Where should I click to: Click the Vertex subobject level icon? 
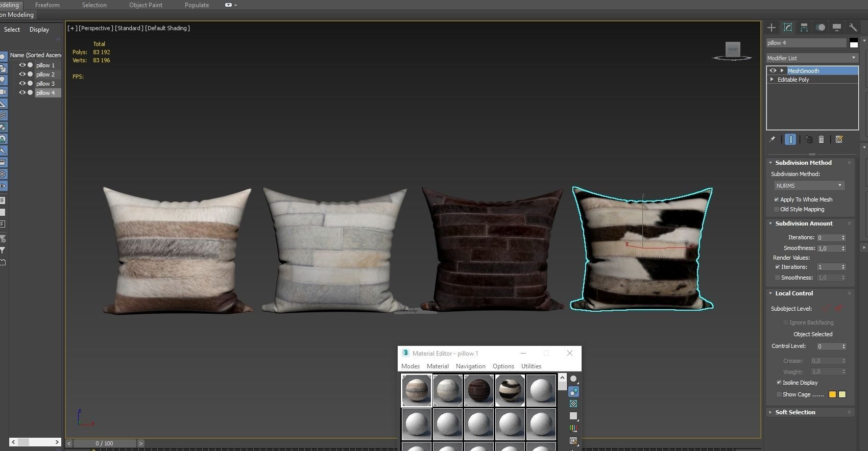pos(826,308)
